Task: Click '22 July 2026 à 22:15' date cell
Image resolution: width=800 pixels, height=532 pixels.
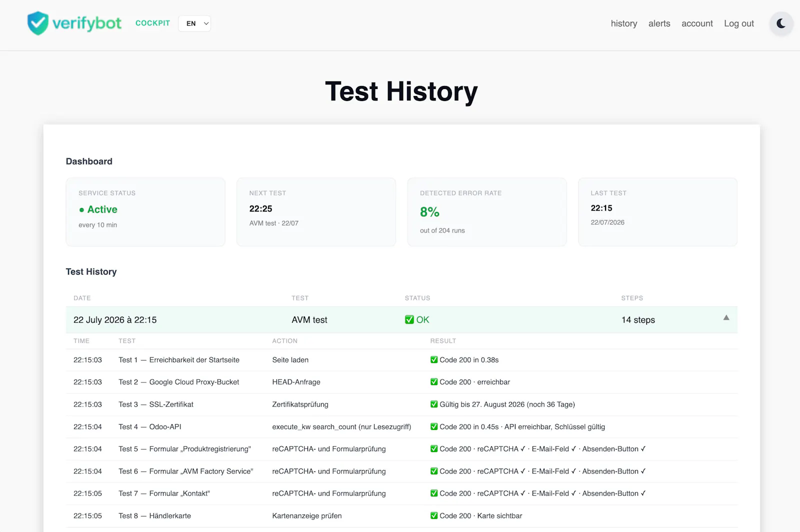Action: (115, 320)
